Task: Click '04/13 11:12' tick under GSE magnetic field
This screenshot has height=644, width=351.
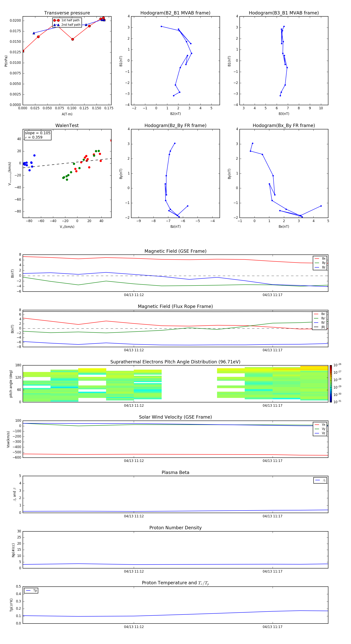Action: tap(134, 295)
